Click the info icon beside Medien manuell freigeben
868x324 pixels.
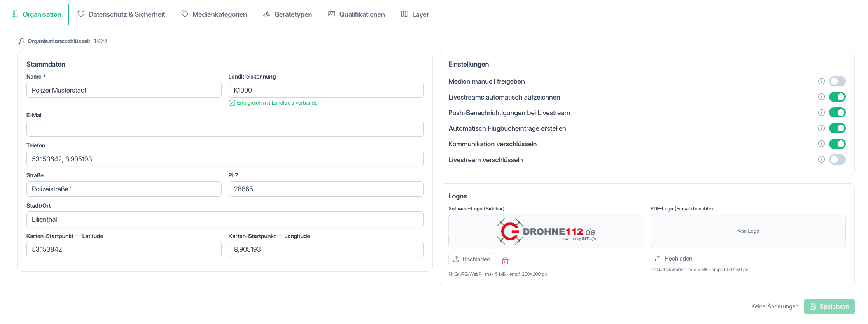click(x=821, y=81)
